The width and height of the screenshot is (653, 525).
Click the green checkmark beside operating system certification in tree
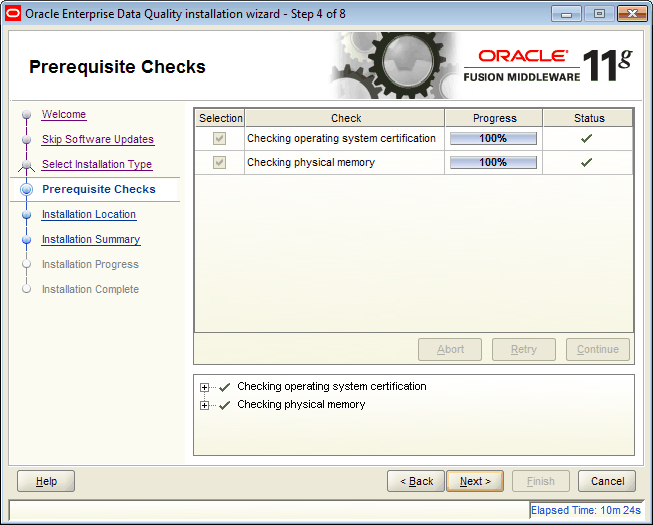(224, 387)
